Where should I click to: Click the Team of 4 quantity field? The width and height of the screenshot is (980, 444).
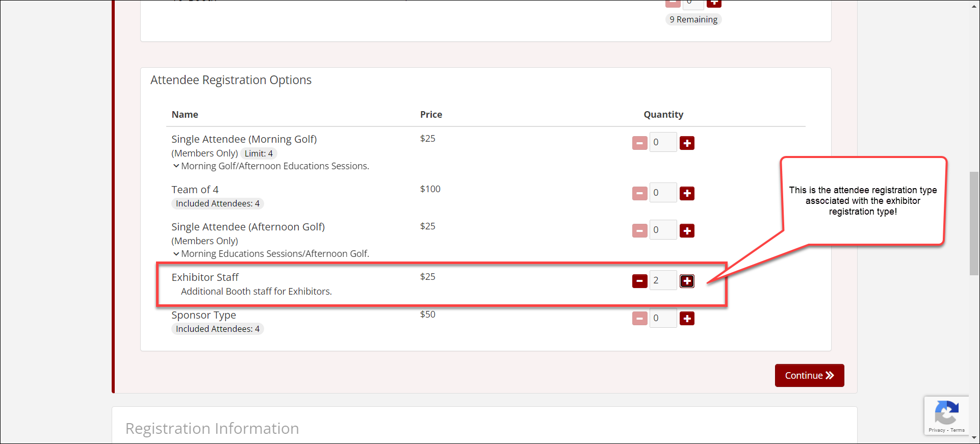click(x=663, y=193)
